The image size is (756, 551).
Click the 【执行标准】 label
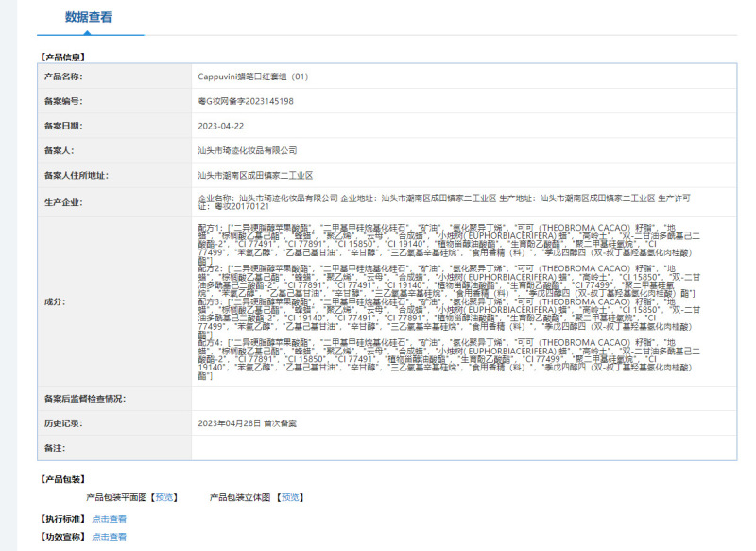(62, 519)
